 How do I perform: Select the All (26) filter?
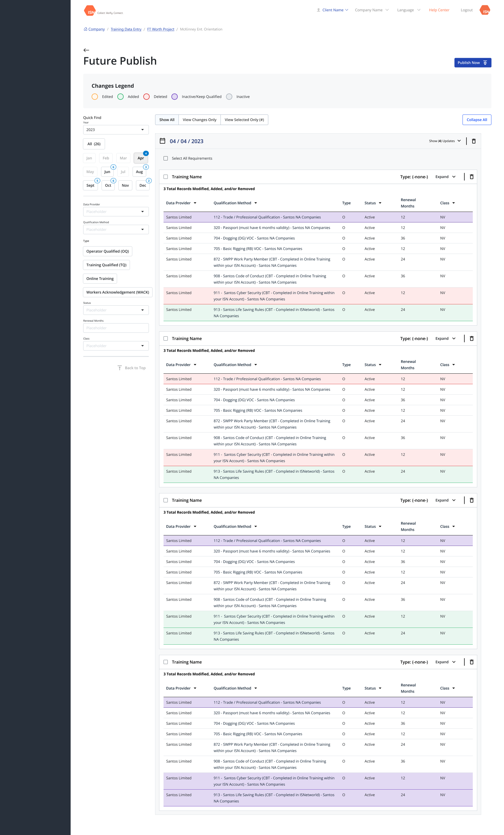click(x=94, y=144)
